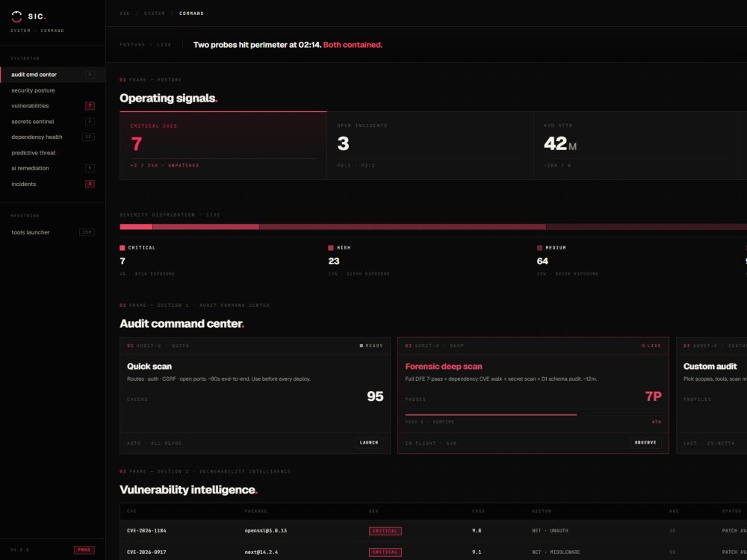Open audit cmd center in sidebar
Image resolution: width=747 pixels, height=560 pixels.
pyautogui.click(x=52, y=75)
